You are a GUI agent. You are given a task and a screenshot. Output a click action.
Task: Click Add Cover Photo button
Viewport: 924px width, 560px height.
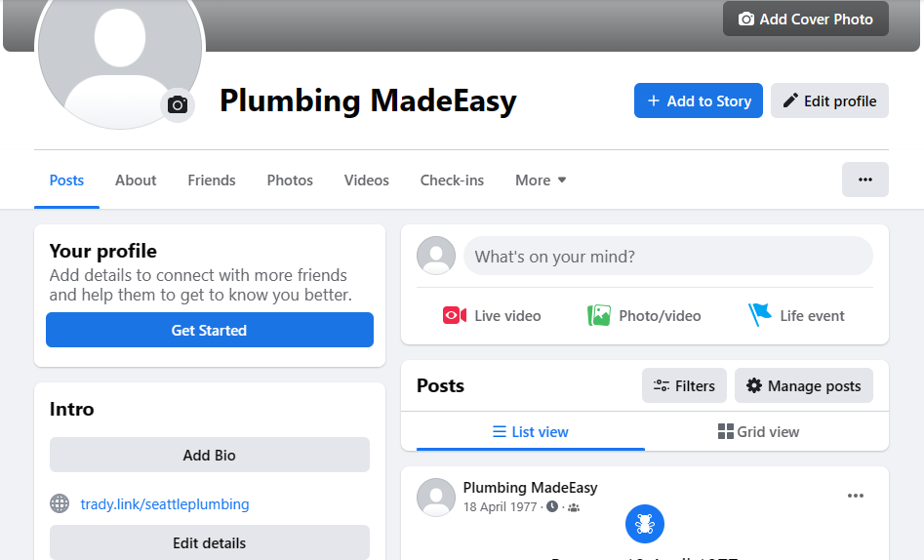point(806,19)
